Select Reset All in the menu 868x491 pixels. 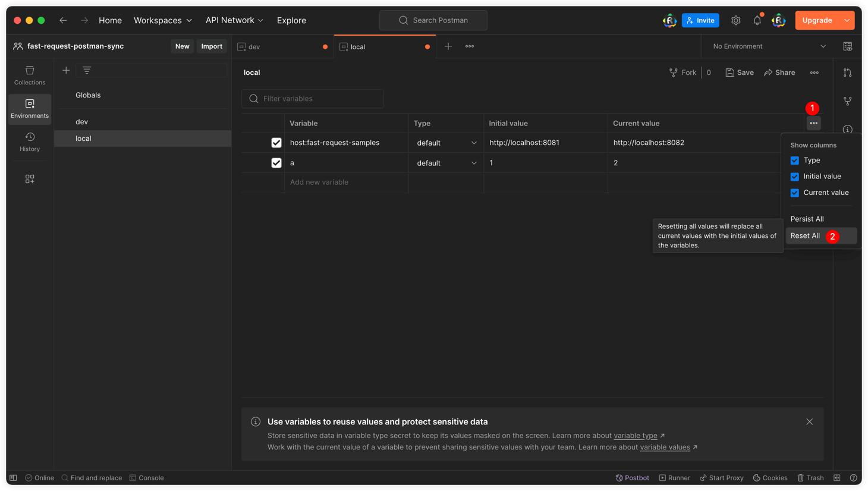pos(805,236)
